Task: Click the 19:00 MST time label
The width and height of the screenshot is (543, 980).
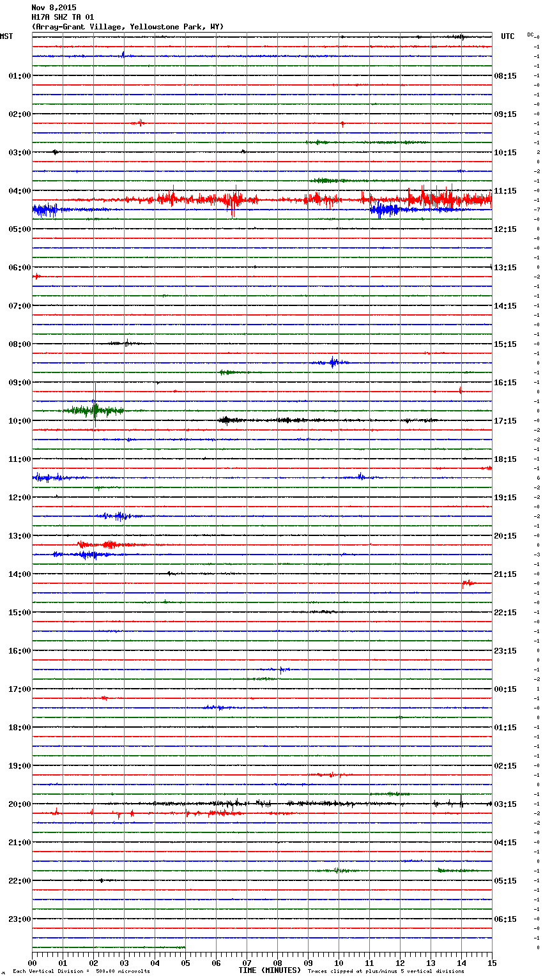Action: pos(20,766)
